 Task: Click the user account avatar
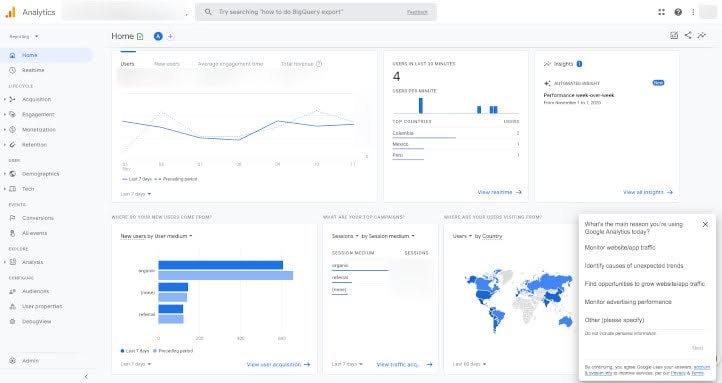(708, 12)
